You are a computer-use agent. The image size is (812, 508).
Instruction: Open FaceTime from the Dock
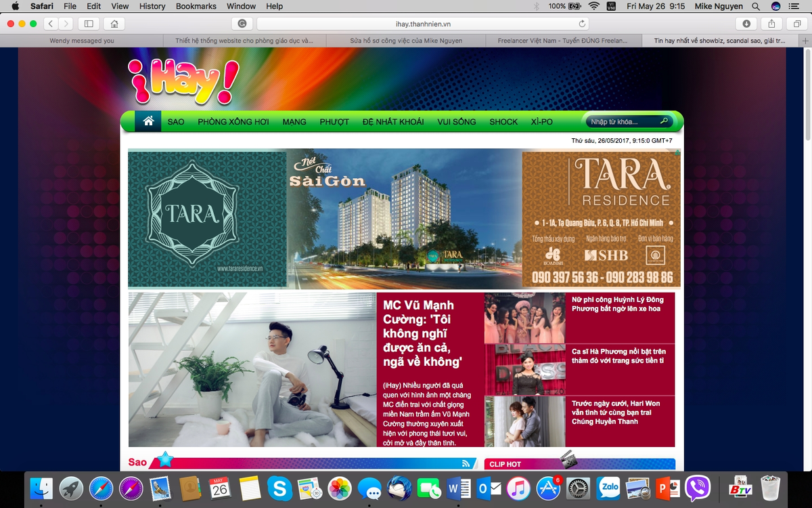pos(428,488)
